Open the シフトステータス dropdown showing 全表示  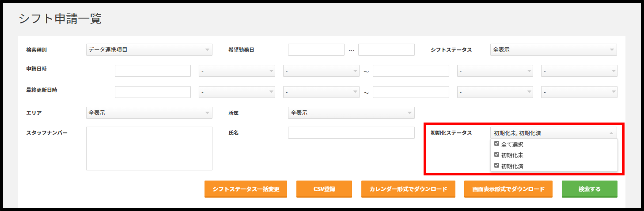click(x=554, y=50)
